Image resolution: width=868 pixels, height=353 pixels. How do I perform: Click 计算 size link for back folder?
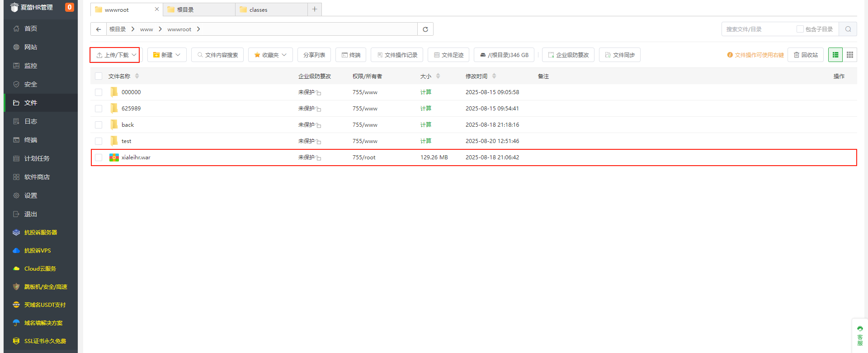425,125
